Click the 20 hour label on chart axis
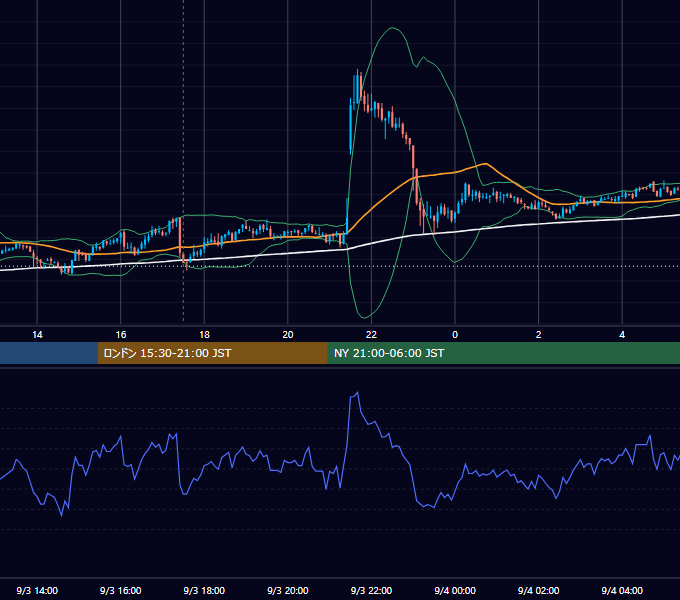This screenshot has height=600, width=680. [x=288, y=335]
